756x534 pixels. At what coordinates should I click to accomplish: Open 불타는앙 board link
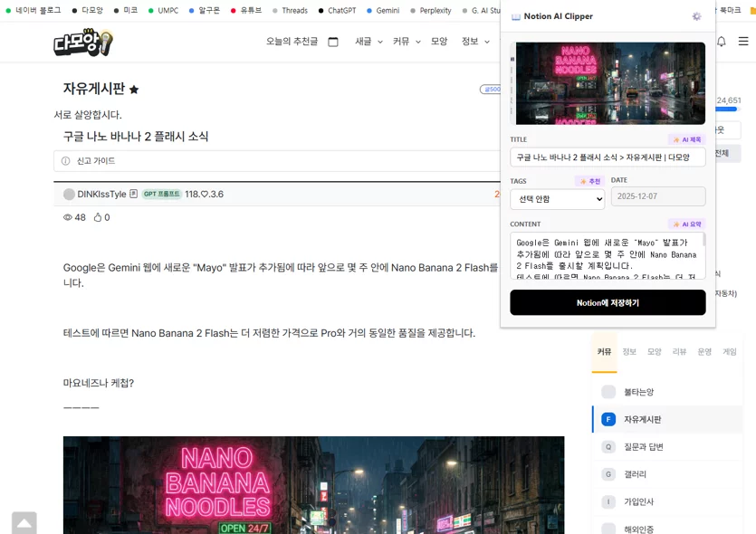(x=639, y=392)
